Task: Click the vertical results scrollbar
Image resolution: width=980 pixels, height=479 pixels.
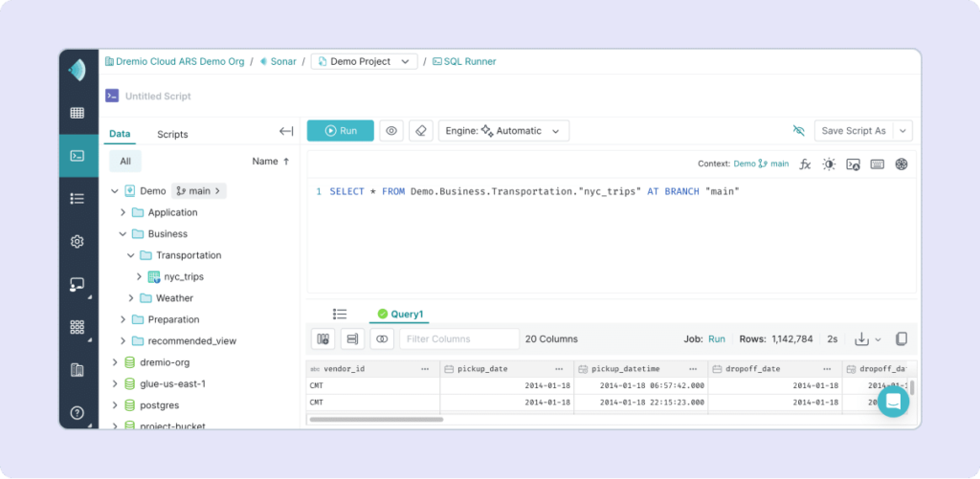Action: click(x=912, y=387)
